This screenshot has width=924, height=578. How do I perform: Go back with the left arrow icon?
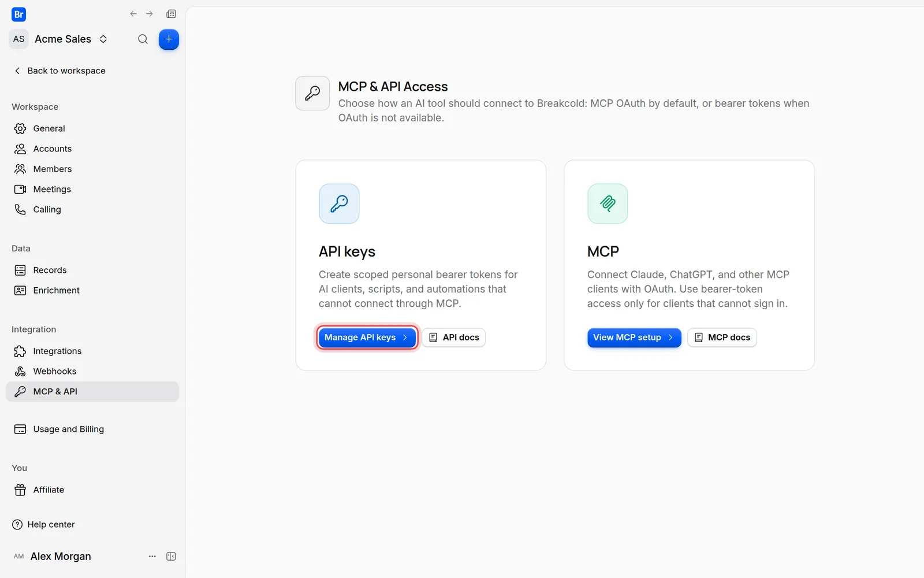click(x=133, y=14)
